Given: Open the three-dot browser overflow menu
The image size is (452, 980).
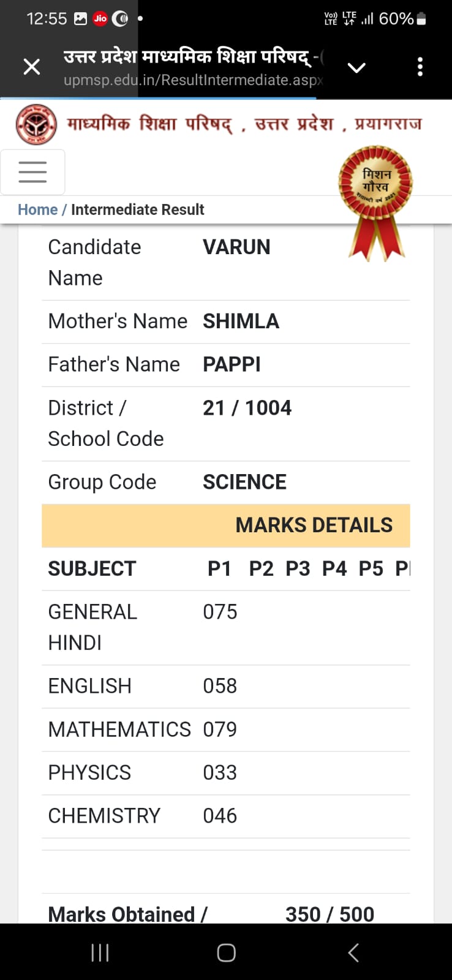Looking at the screenshot, I should click(x=420, y=67).
